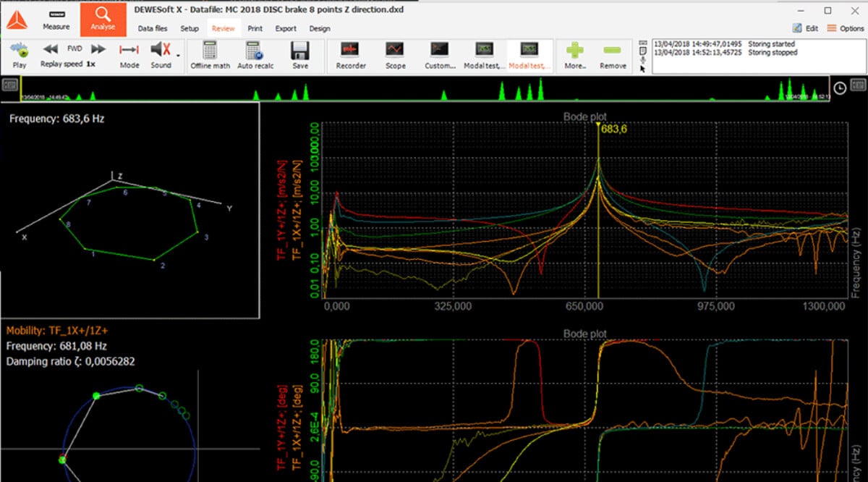Select the highlighted Modal test display
Image resolution: width=868 pixels, height=482 pixels.
pyautogui.click(x=529, y=55)
